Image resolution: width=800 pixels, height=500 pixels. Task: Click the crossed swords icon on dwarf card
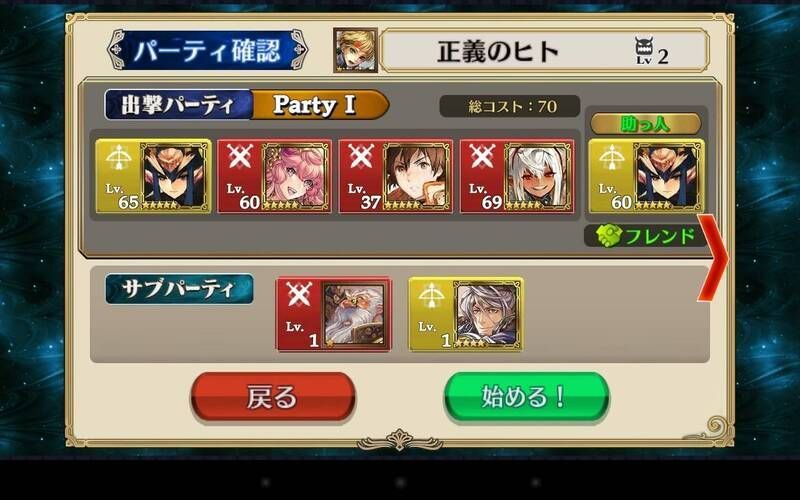[x=298, y=294]
